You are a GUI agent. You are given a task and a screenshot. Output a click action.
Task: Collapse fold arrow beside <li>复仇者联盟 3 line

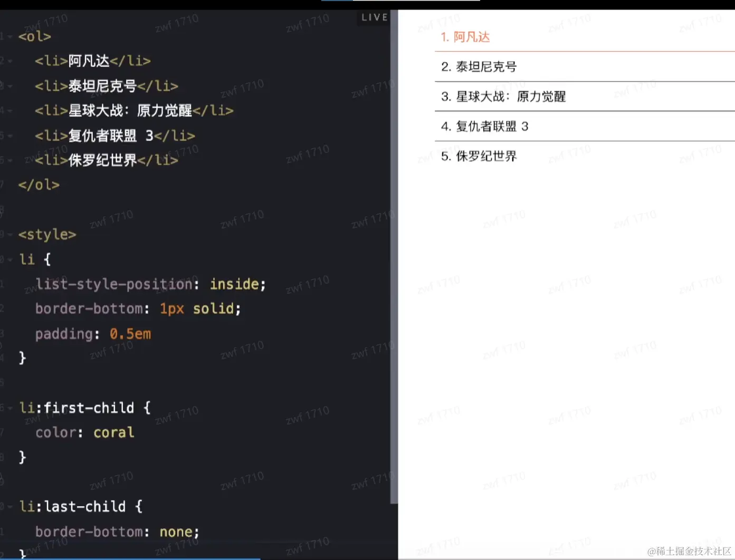10,136
